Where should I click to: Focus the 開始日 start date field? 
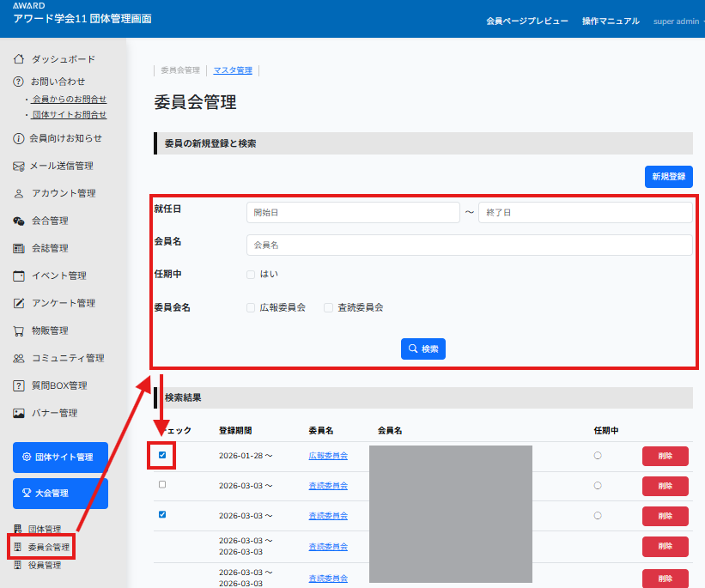pyautogui.click(x=353, y=212)
